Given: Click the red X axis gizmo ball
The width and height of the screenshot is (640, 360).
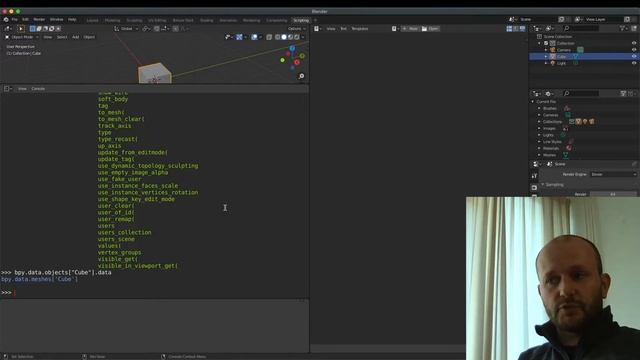Looking at the screenshot, I should click(x=297, y=62).
